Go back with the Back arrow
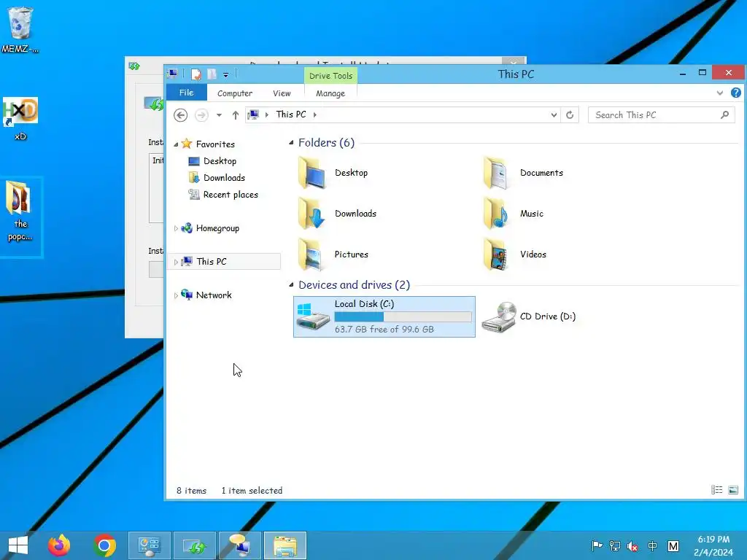Image resolution: width=747 pixels, height=560 pixels. pyautogui.click(x=181, y=115)
